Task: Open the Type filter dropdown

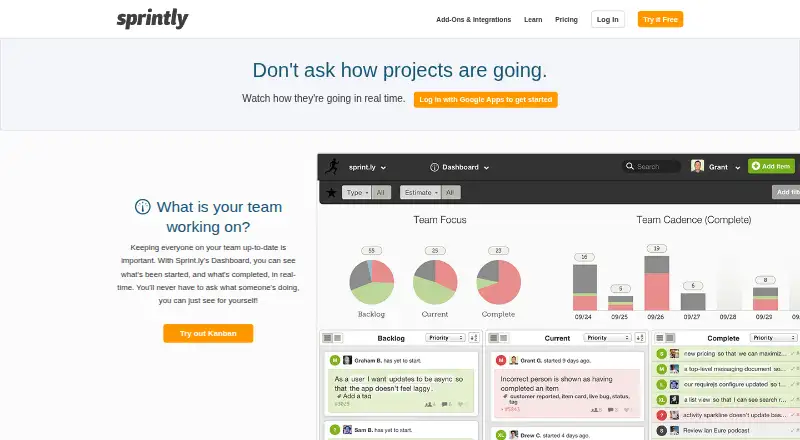Action: (x=357, y=192)
